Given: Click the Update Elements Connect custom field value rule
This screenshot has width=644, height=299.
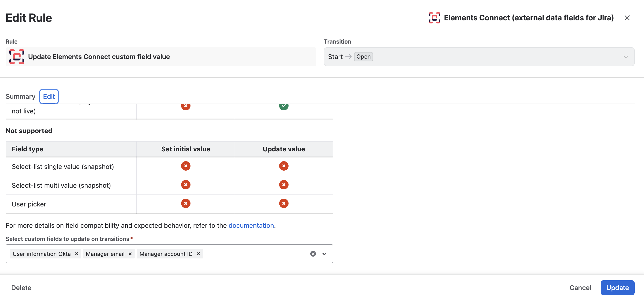Looking at the screenshot, I should (161, 57).
